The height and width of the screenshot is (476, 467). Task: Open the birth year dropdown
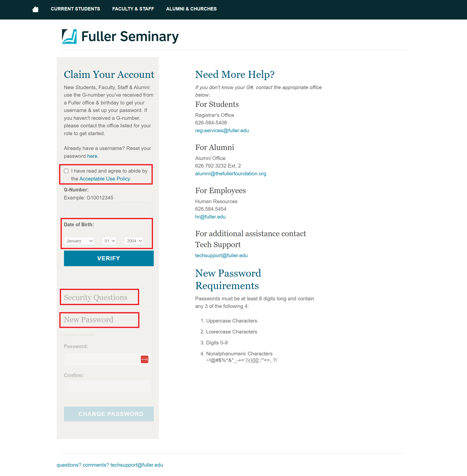point(134,241)
